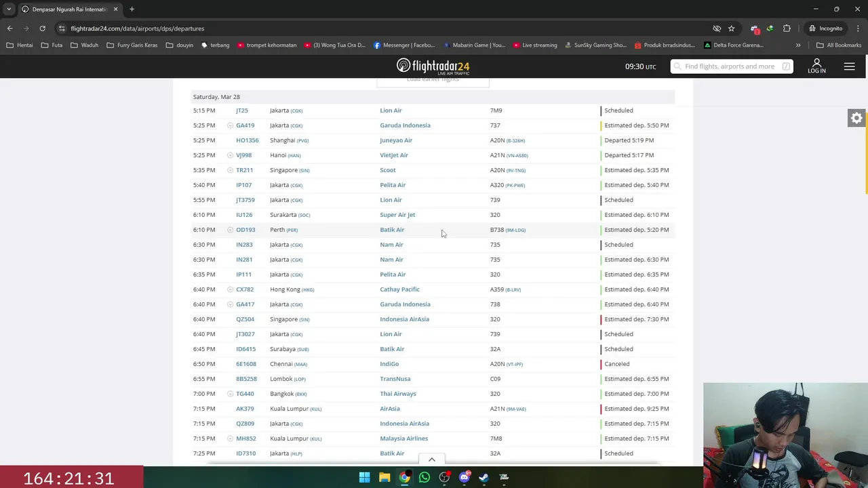Viewport: 868px width, 488px height.
Task: Open the Flightradar24 hamburger menu
Action: 849,66
